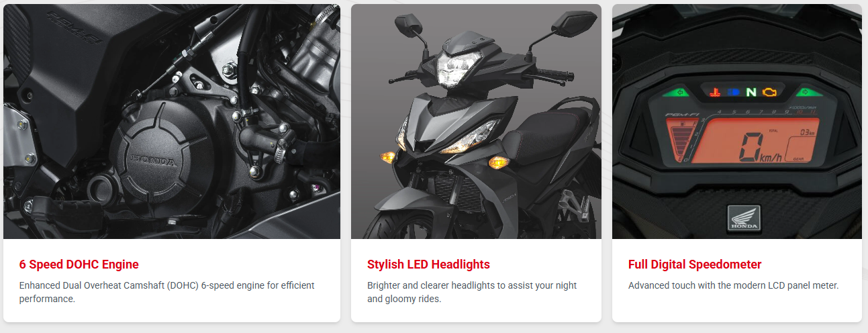
Task: Open the Stylish LED Headlights heading
Action: 428,265
